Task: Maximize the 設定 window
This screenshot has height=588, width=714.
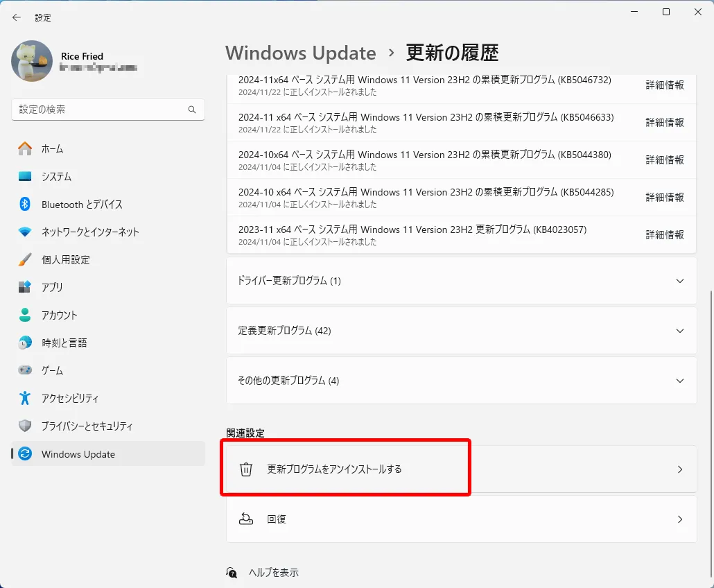Action: [x=665, y=12]
